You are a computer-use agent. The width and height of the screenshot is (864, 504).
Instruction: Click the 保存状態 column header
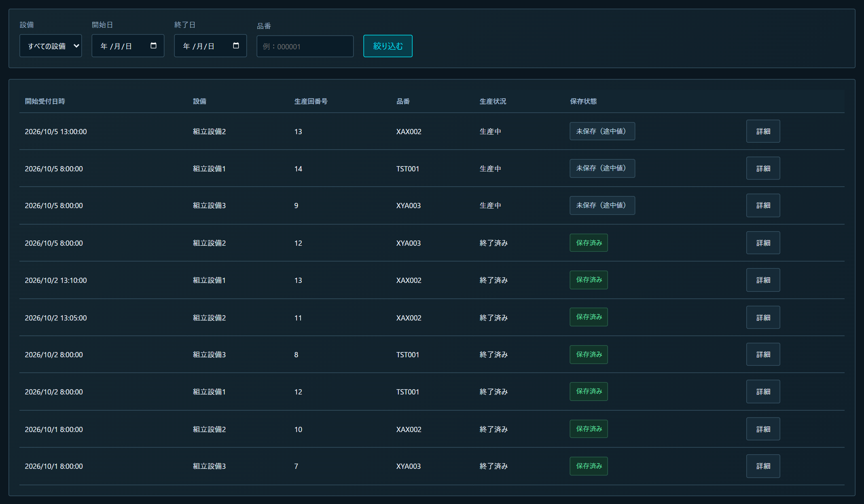tap(583, 101)
